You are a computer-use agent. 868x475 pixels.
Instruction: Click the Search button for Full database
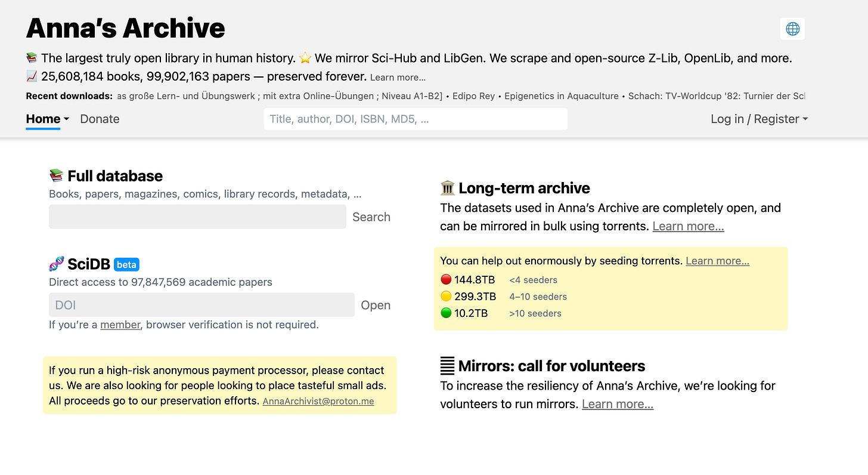tap(371, 217)
